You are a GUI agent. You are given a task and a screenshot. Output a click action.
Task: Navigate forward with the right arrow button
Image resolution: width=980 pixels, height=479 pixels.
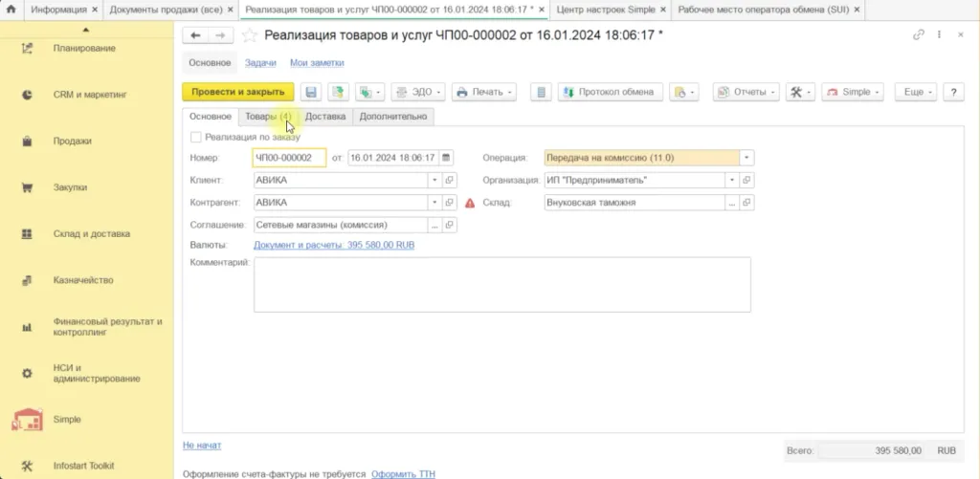coord(221,36)
